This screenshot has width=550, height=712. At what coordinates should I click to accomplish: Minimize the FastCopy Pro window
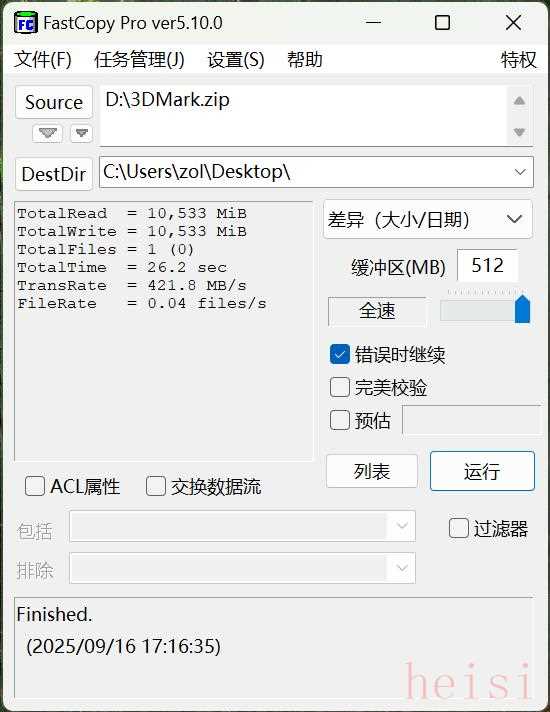(x=373, y=22)
